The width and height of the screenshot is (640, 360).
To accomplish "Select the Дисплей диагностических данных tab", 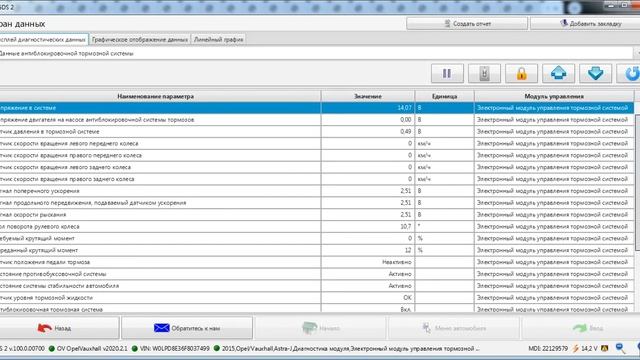I will point(43,40).
